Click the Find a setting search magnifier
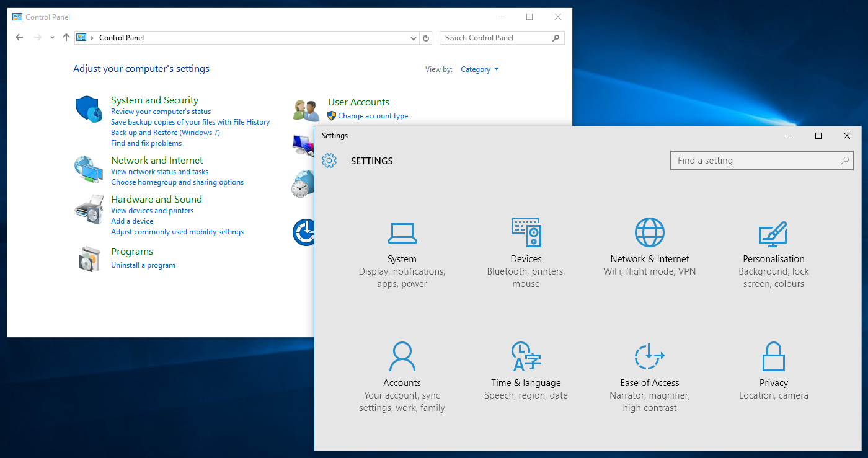868x458 pixels. (844, 161)
